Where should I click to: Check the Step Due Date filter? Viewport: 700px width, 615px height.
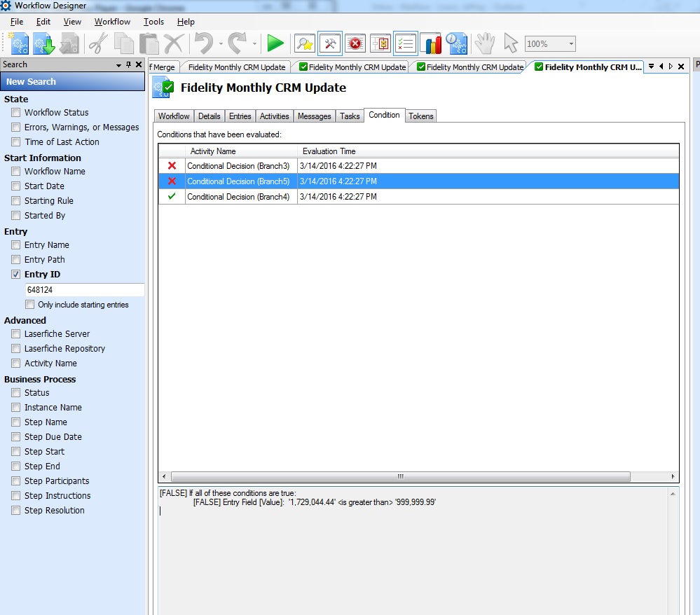coord(16,437)
